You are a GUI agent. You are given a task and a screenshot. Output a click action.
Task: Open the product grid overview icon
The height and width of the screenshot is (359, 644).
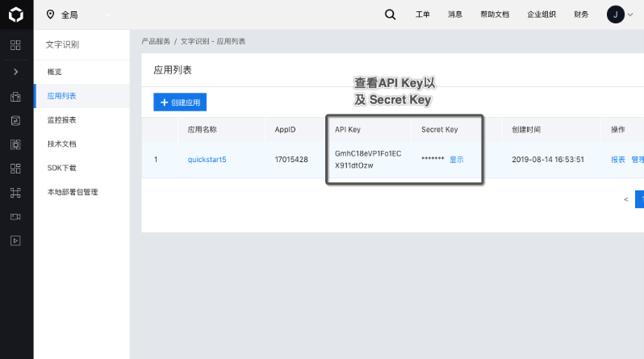click(15, 45)
